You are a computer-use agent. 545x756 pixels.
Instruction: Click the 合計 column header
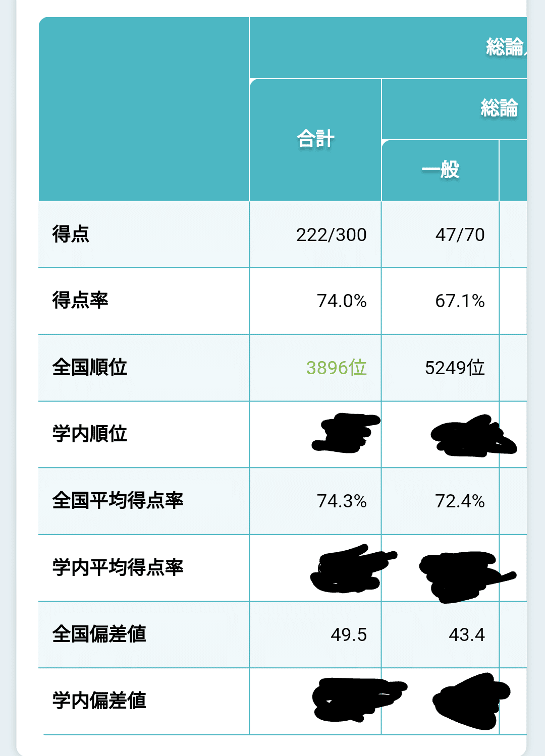tap(315, 139)
